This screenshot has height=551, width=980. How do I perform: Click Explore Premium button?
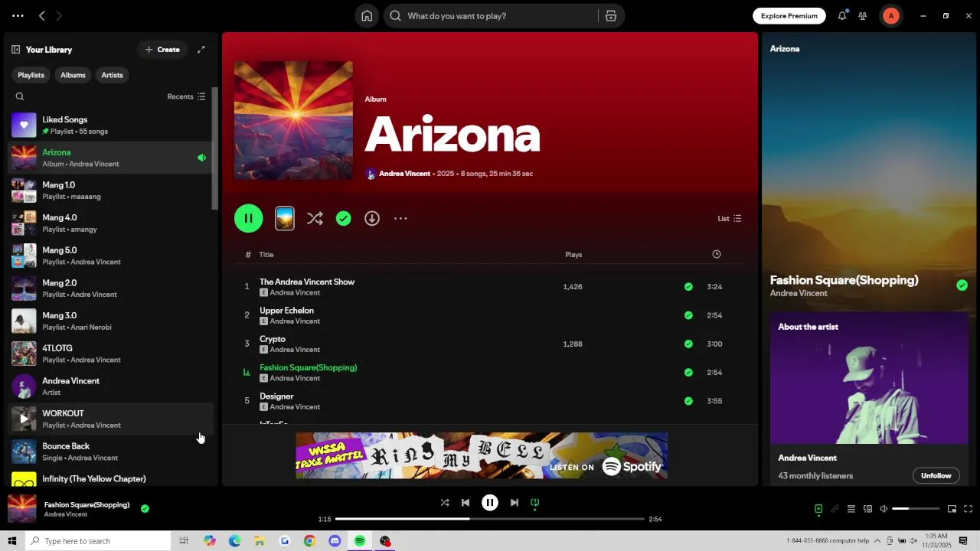789,16
